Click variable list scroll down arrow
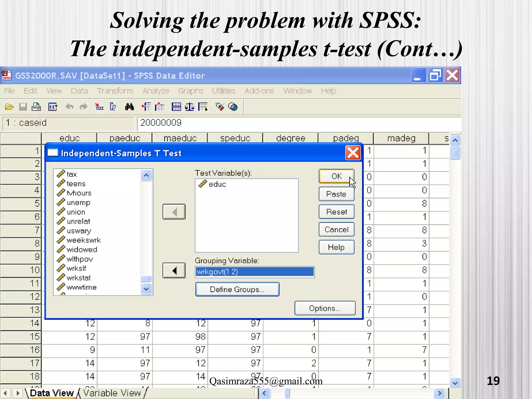Image resolution: width=532 pixels, height=399 pixels. 146,289
